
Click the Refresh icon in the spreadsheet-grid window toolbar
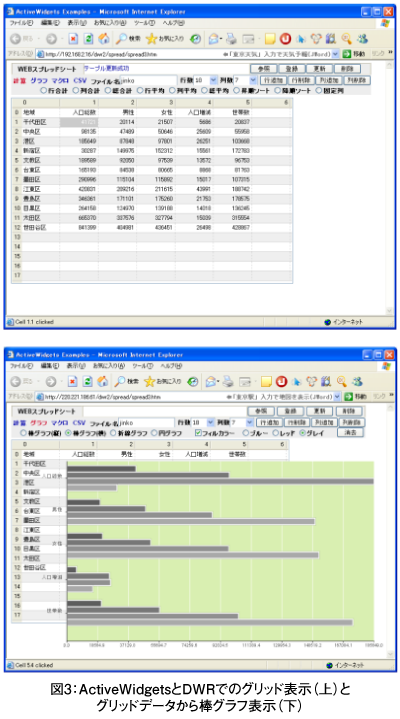89,39
